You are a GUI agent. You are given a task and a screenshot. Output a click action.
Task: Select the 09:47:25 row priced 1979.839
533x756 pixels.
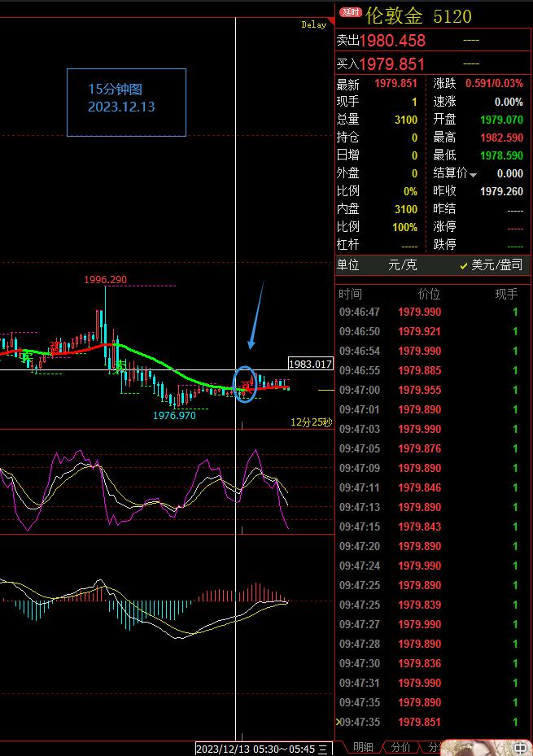[432, 605]
